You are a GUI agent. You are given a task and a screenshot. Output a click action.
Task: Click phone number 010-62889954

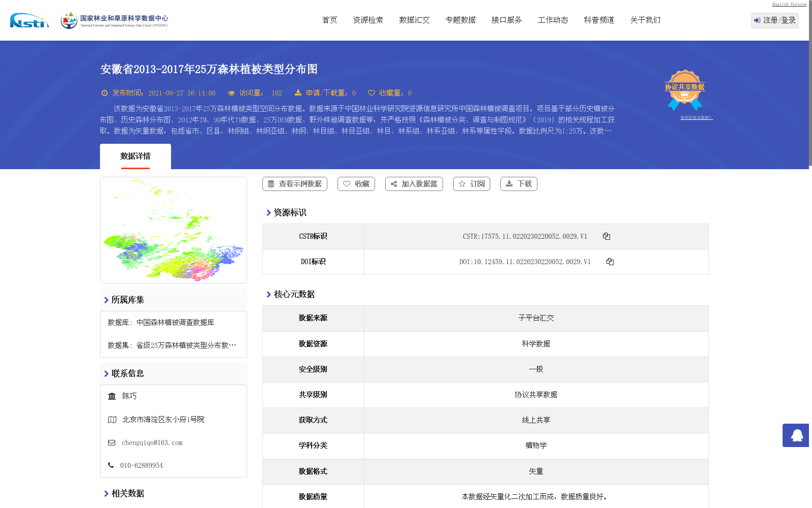(x=142, y=466)
